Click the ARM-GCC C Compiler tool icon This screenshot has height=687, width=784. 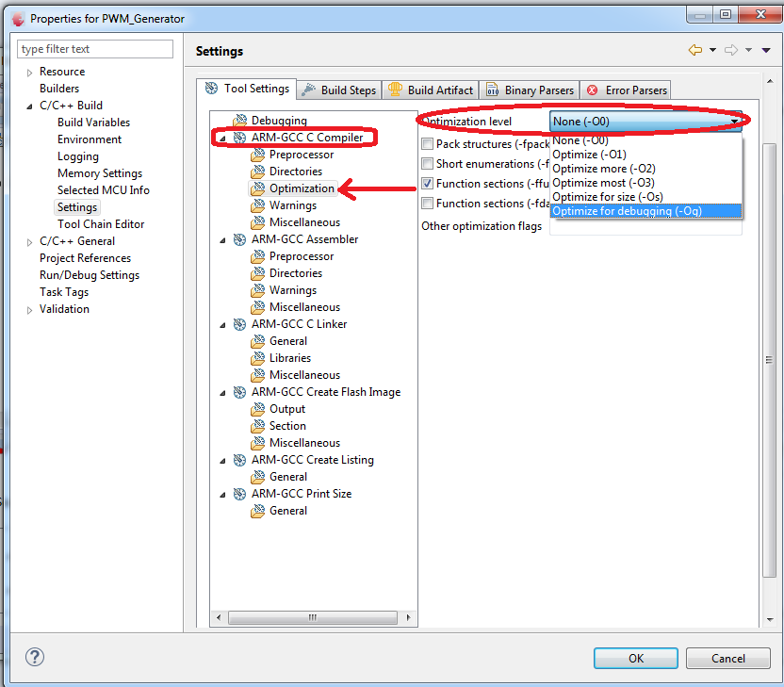pyautogui.click(x=240, y=138)
